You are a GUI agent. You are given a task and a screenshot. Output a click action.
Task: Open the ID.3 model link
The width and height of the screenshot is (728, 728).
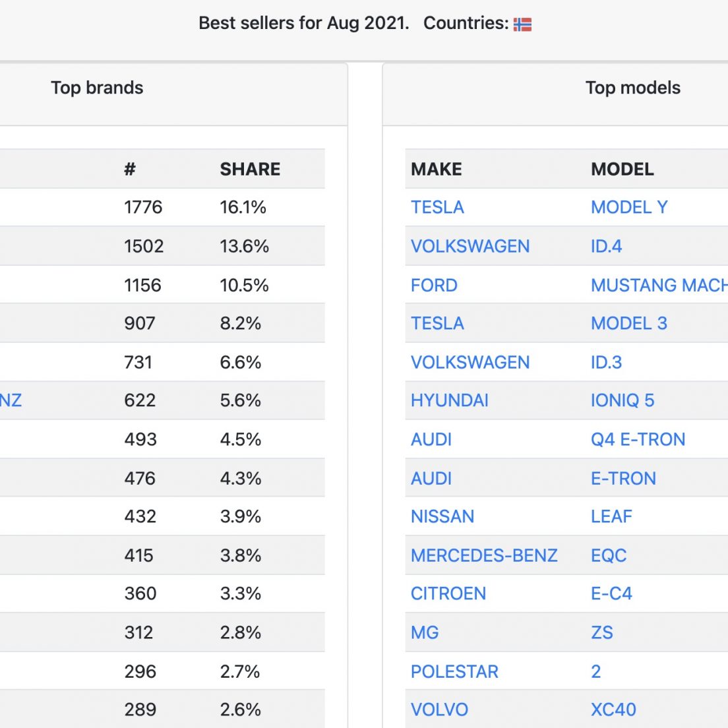[607, 362]
